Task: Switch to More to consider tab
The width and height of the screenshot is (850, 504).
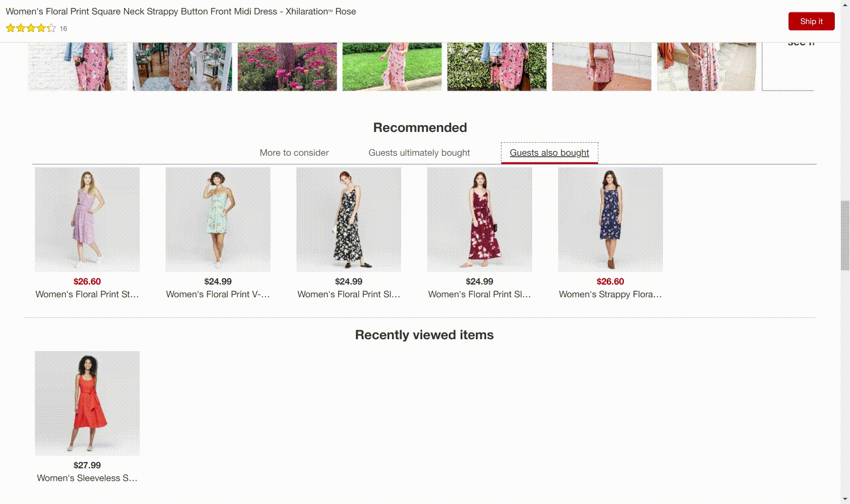Action: pos(294,153)
